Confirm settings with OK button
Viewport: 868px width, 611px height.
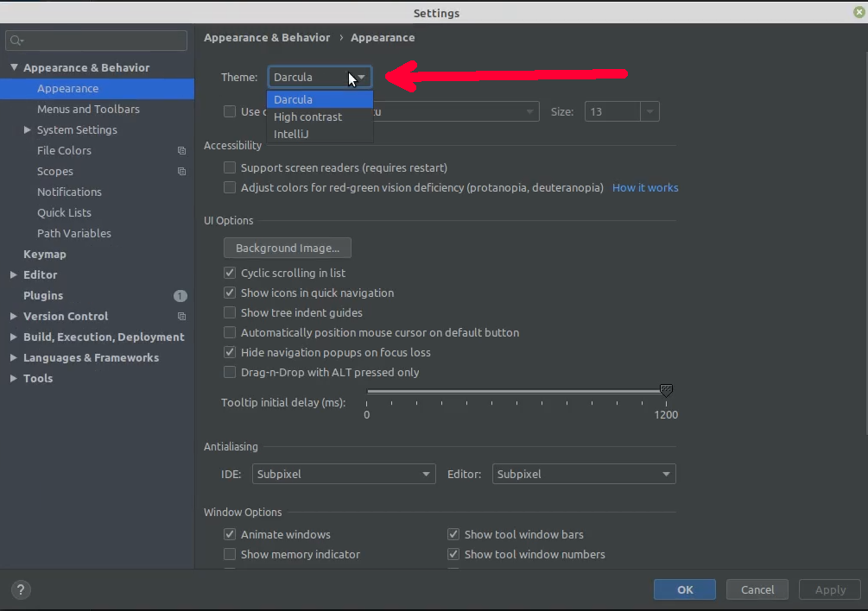(x=685, y=589)
